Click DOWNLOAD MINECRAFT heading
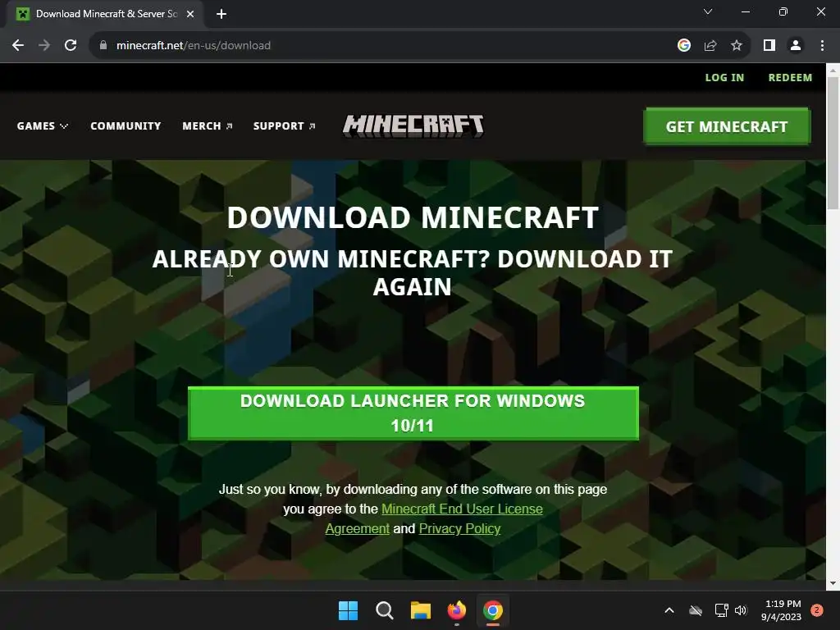 [x=413, y=217]
